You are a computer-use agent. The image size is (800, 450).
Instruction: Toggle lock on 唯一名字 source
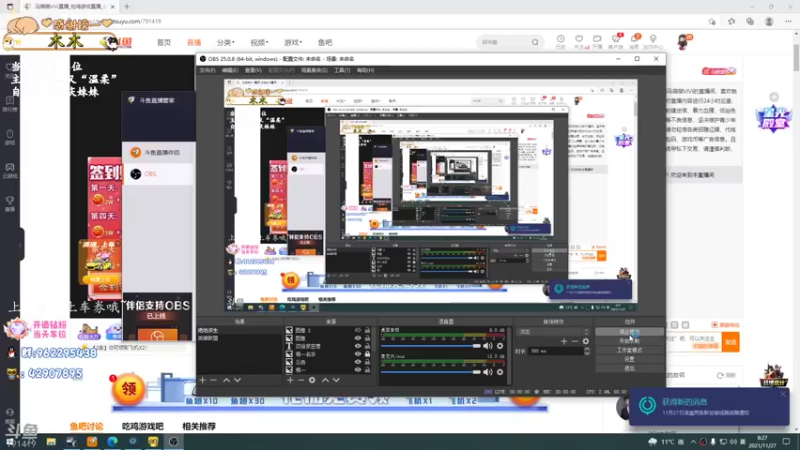(367, 354)
